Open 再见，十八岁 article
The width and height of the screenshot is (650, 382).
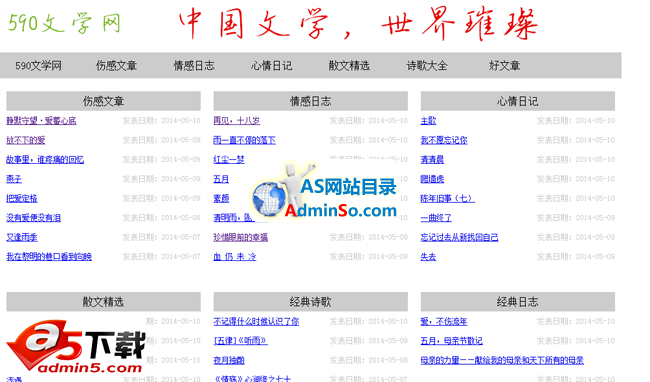click(x=237, y=121)
